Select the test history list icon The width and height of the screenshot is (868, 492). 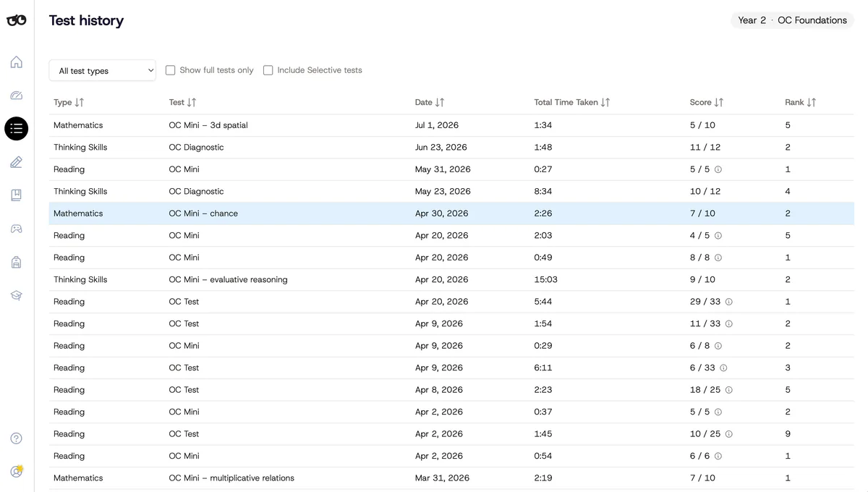[16, 128]
